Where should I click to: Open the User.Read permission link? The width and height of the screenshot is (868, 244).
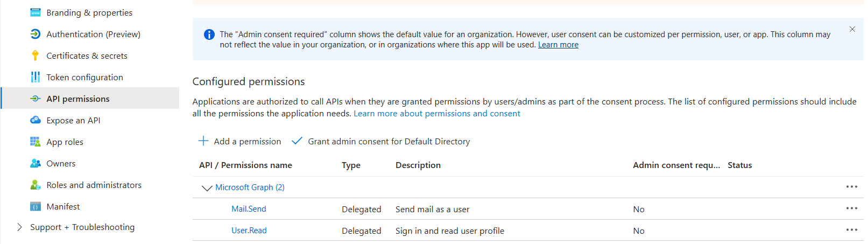pyautogui.click(x=249, y=231)
